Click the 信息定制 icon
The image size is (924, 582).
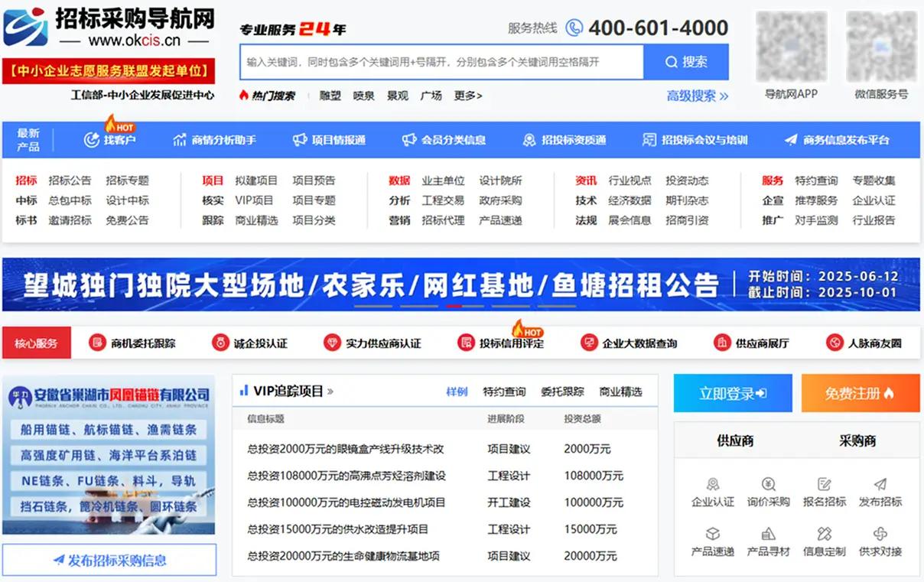(824, 534)
